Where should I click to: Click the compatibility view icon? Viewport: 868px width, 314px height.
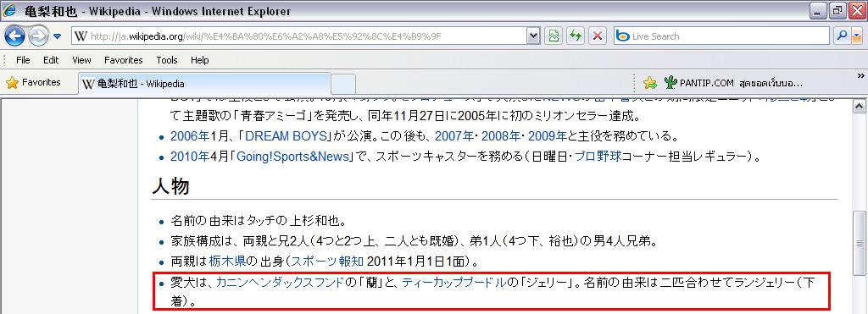(553, 36)
